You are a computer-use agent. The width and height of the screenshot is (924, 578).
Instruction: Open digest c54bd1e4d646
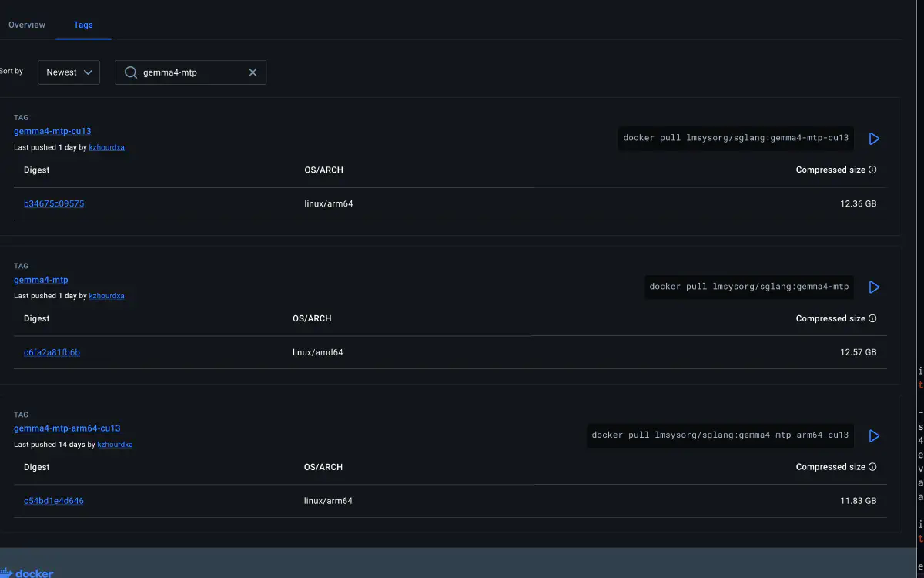(54, 501)
